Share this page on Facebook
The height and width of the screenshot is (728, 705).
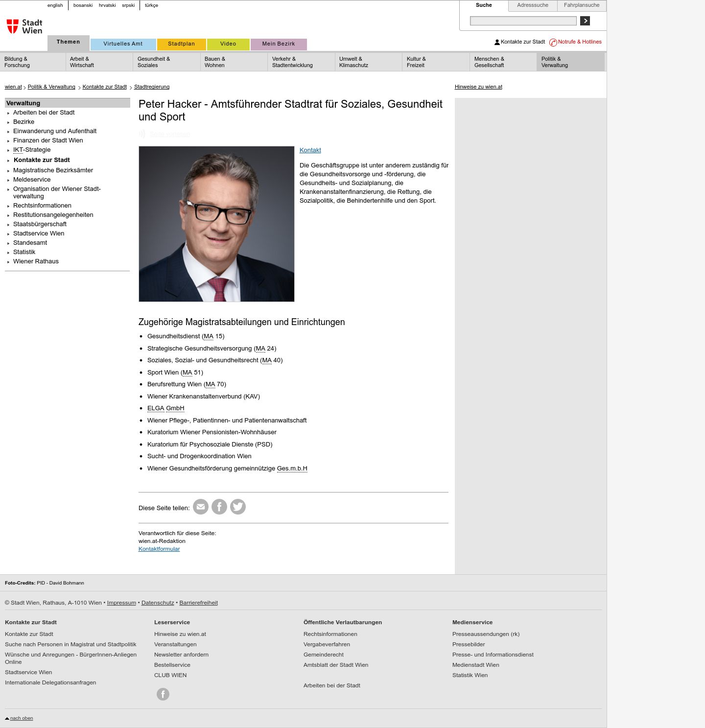click(x=219, y=507)
